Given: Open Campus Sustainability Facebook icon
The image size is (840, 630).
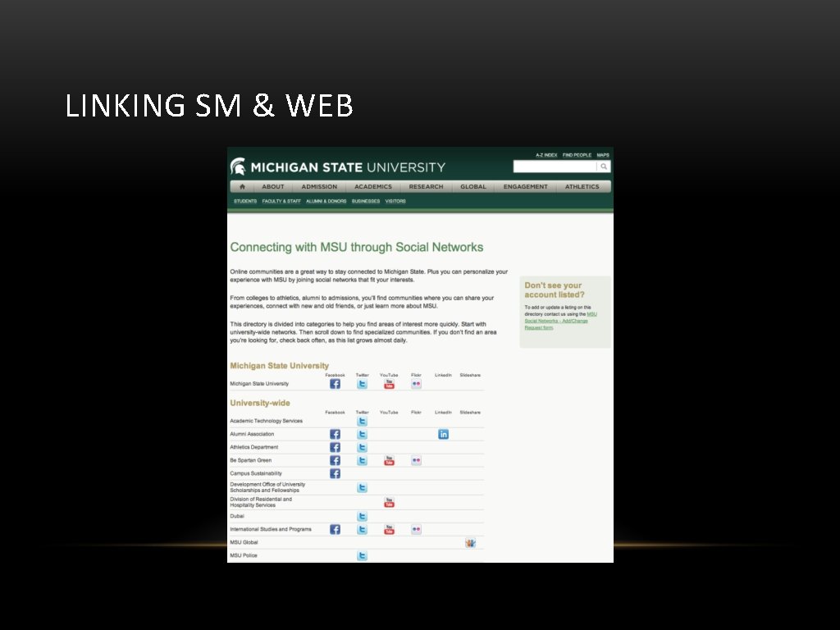Looking at the screenshot, I should pyautogui.click(x=335, y=473).
